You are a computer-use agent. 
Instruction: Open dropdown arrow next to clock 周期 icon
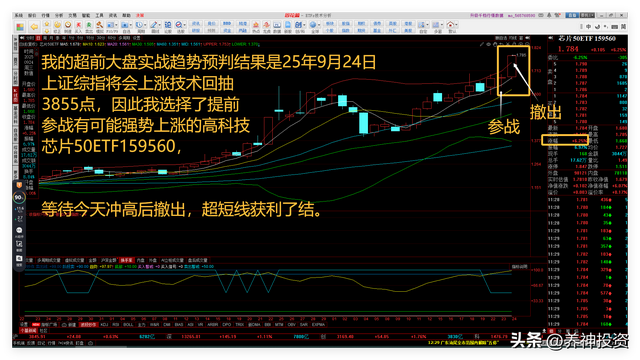click(x=145, y=25)
